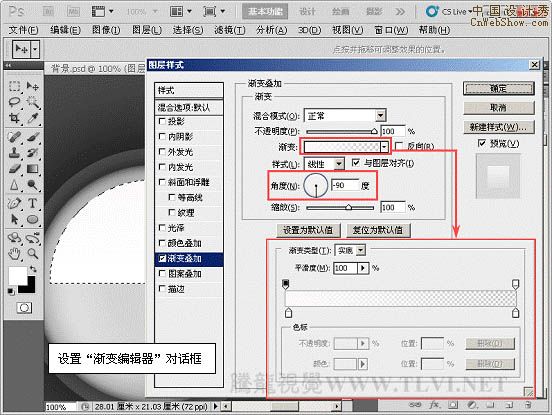
Task: Open the 滤镜(T) filter menu
Action: 230,30
